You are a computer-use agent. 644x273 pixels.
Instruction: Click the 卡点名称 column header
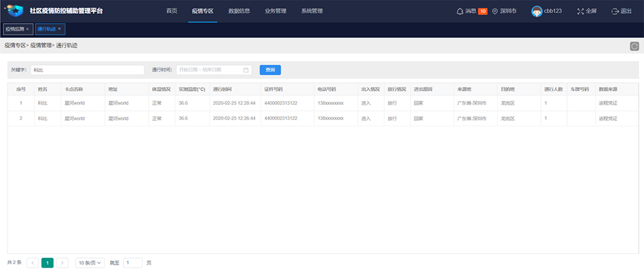[75, 89]
